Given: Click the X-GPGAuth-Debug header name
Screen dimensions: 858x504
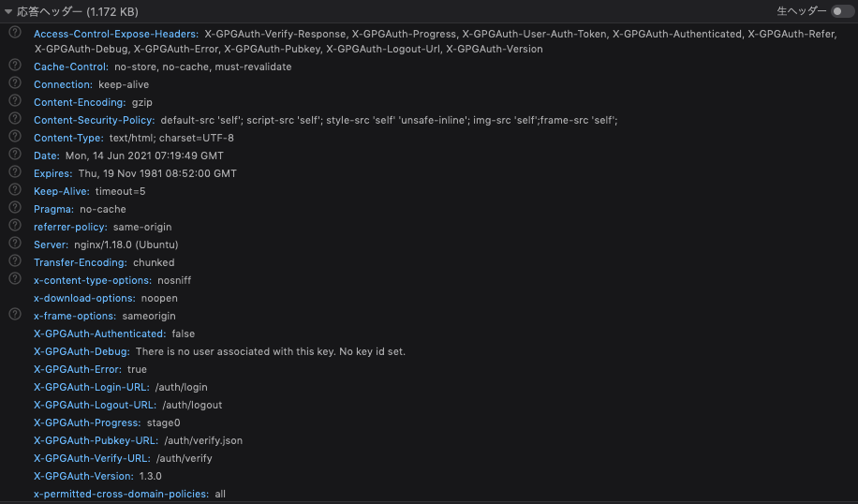Looking at the screenshot, I should click(x=81, y=351).
